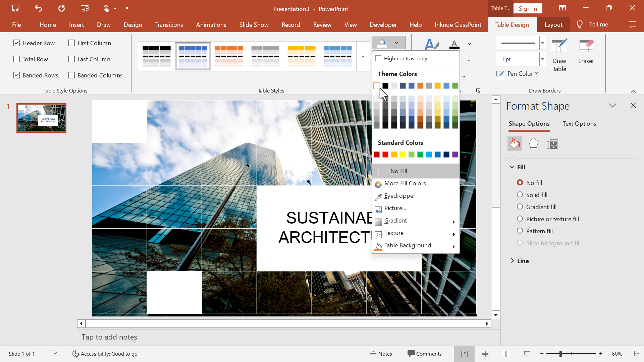Toggle the Header Row checkbox

click(x=16, y=43)
